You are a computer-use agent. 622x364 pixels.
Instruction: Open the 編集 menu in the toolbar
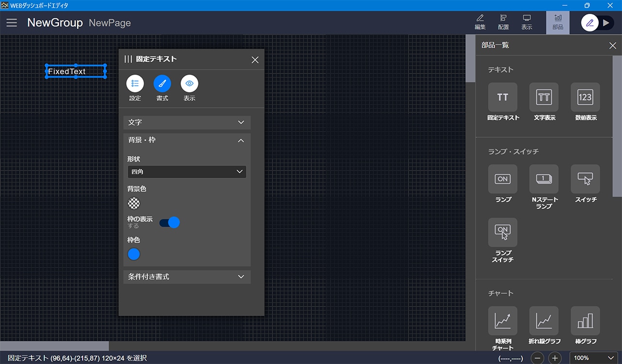[480, 22]
